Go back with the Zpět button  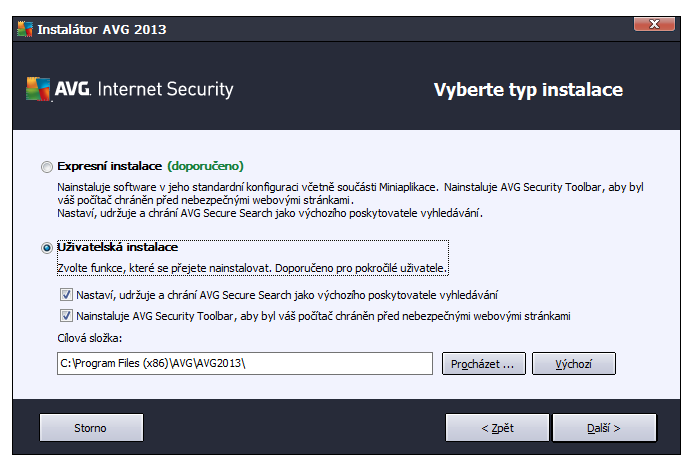point(497,428)
